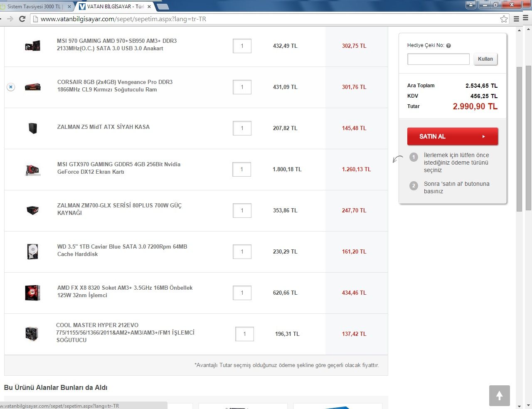Select the 145,48 TL discounted price

point(354,128)
